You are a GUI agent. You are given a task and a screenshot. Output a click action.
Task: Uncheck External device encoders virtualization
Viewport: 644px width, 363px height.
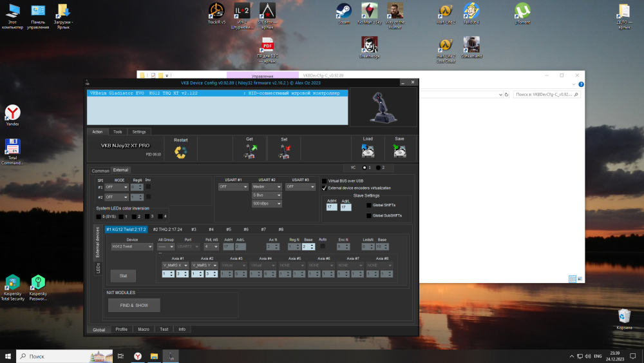click(x=325, y=188)
